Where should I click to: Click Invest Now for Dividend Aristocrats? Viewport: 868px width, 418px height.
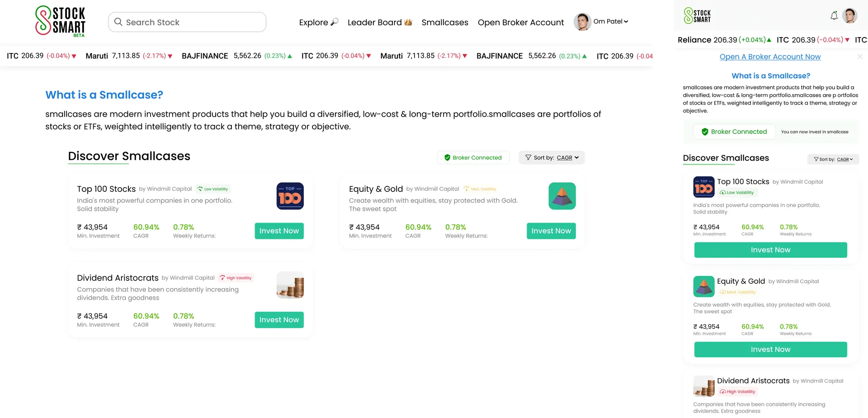pos(279,320)
